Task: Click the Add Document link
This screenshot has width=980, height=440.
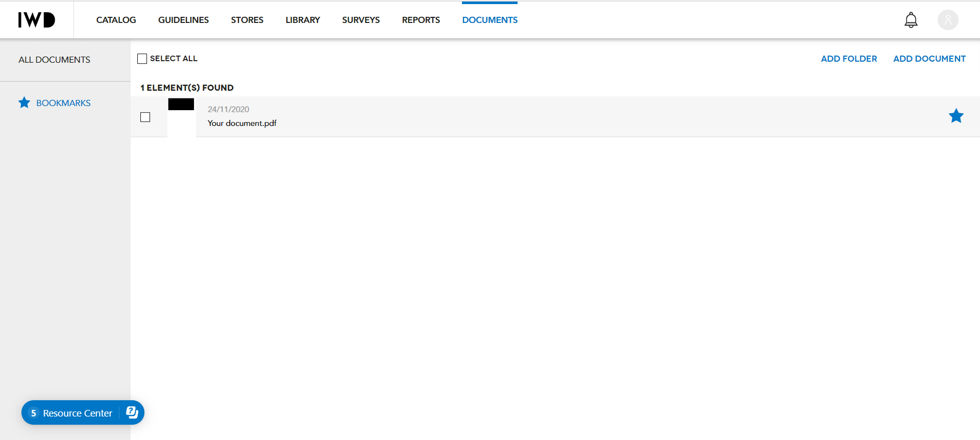Action: click(929, 59)
